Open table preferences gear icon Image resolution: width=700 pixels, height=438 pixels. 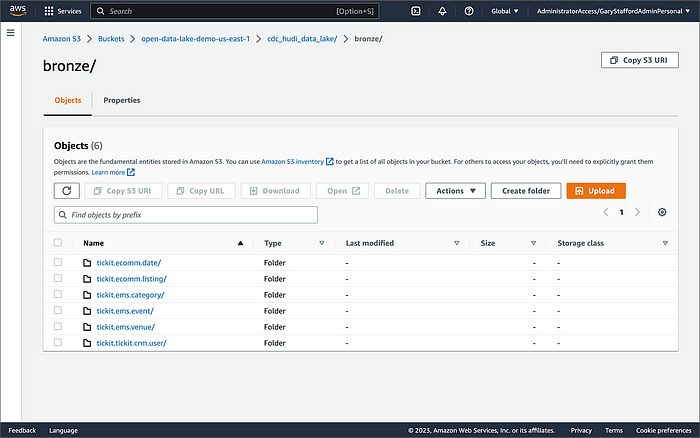pos(662,212)
